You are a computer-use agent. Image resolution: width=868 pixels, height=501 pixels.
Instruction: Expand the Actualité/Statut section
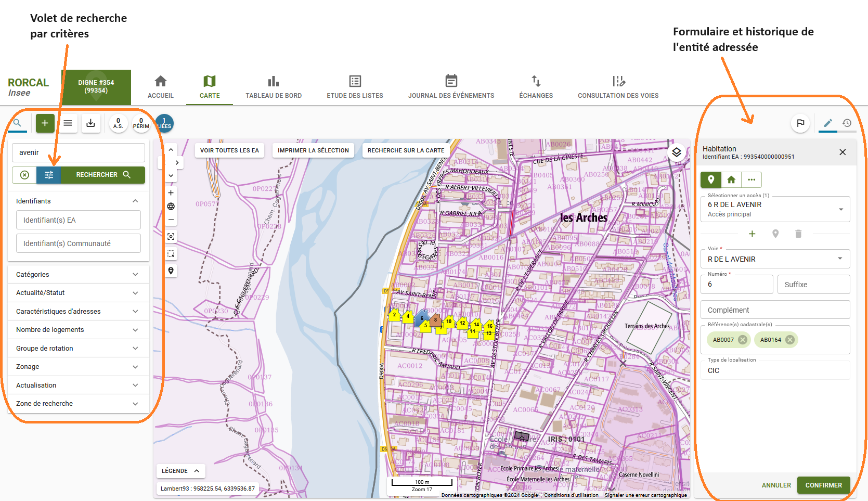(79, 293)
